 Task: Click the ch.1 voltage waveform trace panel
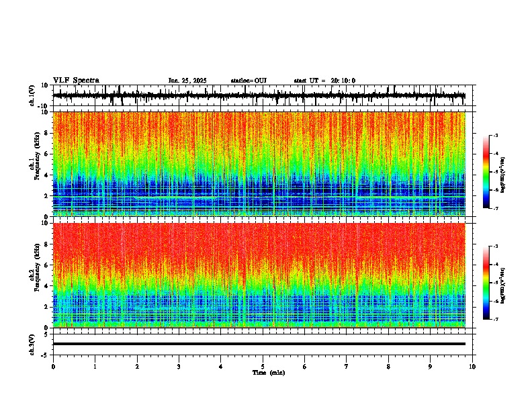tap(263, 95)
